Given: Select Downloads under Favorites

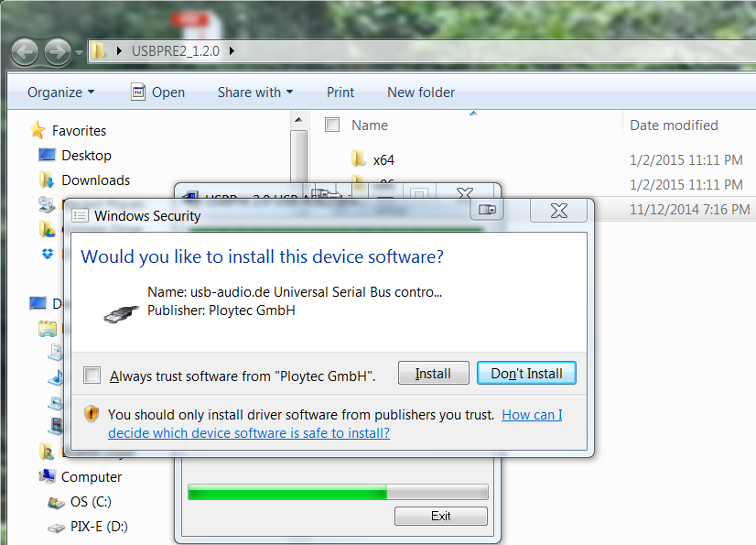Looking at the screenshot, I should pyautogui.click(x=96, y=180).
